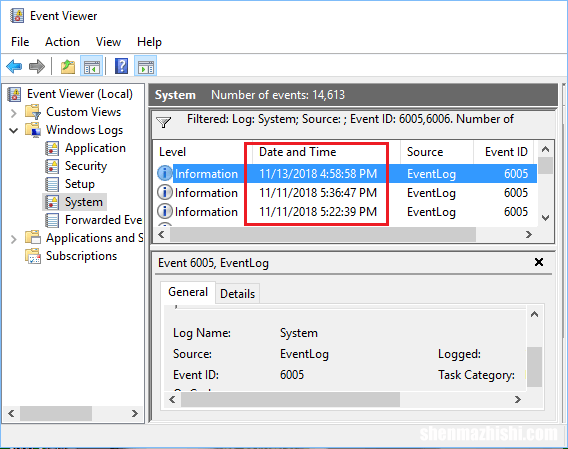Sort by Date and Time column header
The width and height of the screenshot is (568, 449).
[298, 152]
